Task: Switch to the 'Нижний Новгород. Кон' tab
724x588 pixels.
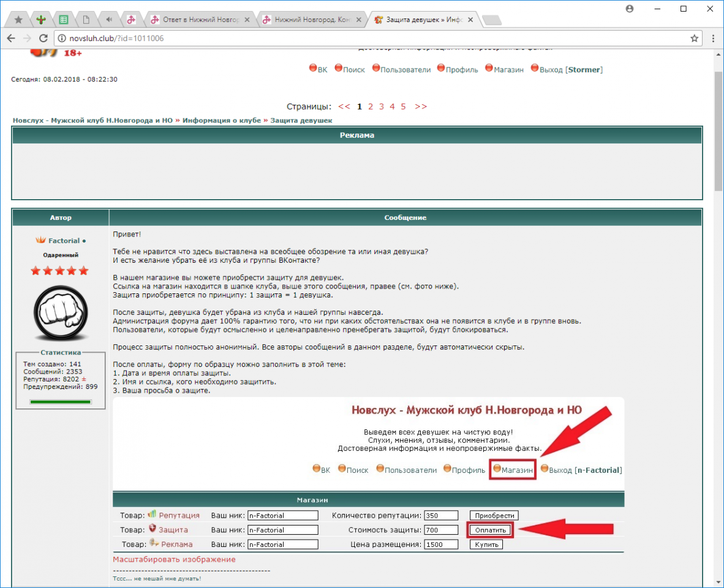Action: point(311,20)
